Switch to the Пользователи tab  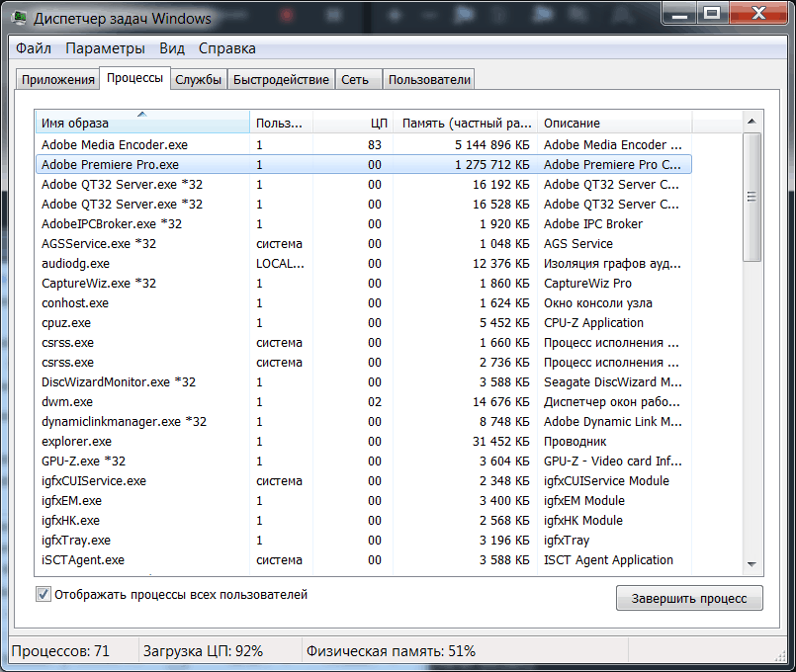point(429,80)
